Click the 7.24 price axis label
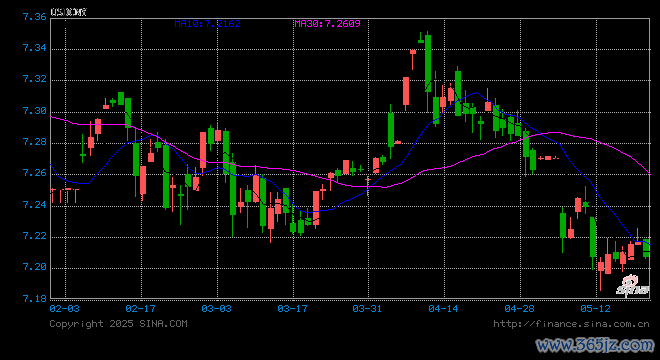This screenshot has height=360, width=660. point(35,205)
